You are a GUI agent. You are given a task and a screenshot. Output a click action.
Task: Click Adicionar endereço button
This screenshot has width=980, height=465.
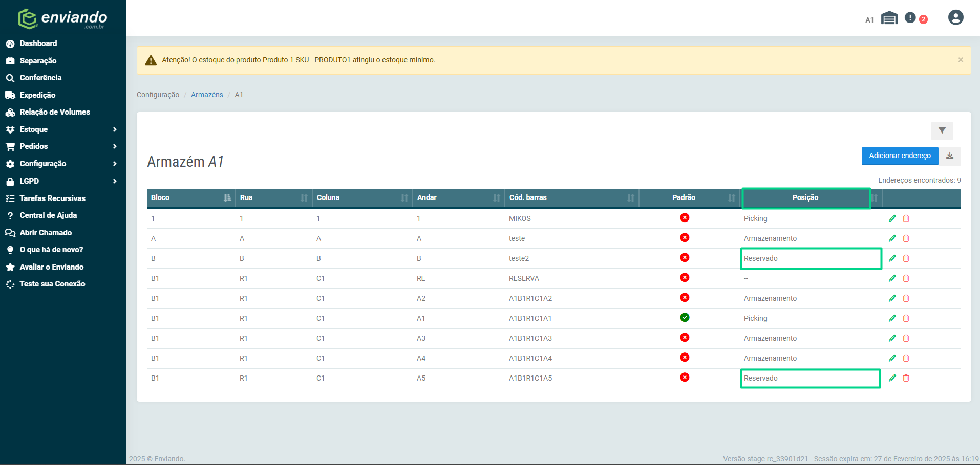coord(900,156)
